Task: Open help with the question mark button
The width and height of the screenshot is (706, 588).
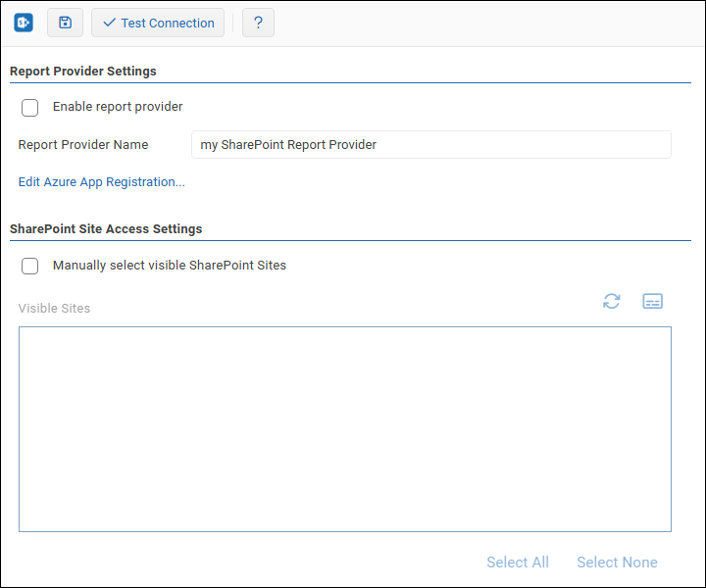Action: click(x=258, y=23)
